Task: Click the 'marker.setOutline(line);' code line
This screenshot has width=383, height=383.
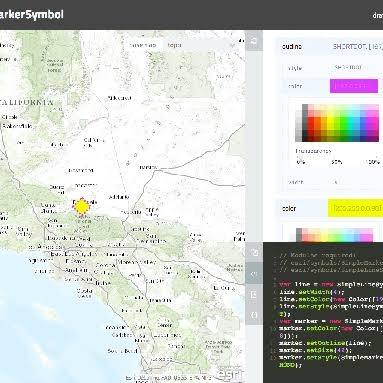Action: [x=325, y=343]
